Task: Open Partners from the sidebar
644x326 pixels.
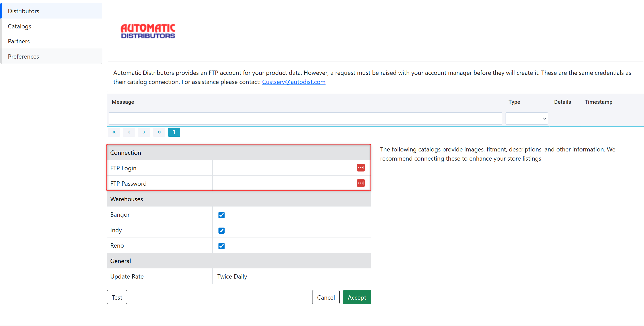Action: pos(19,41)
